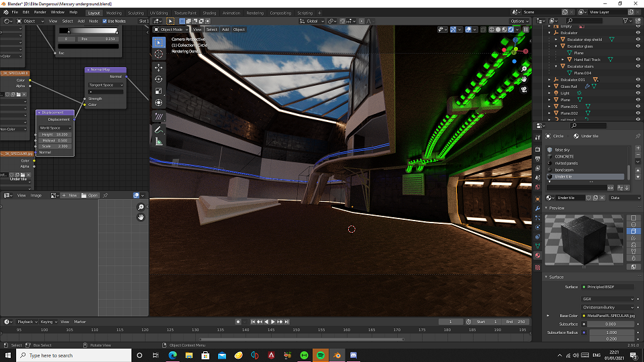Toggle X-ray mode in viewport header
The height and width of the screenshot is (362, 644).
[x=484, y=29]
